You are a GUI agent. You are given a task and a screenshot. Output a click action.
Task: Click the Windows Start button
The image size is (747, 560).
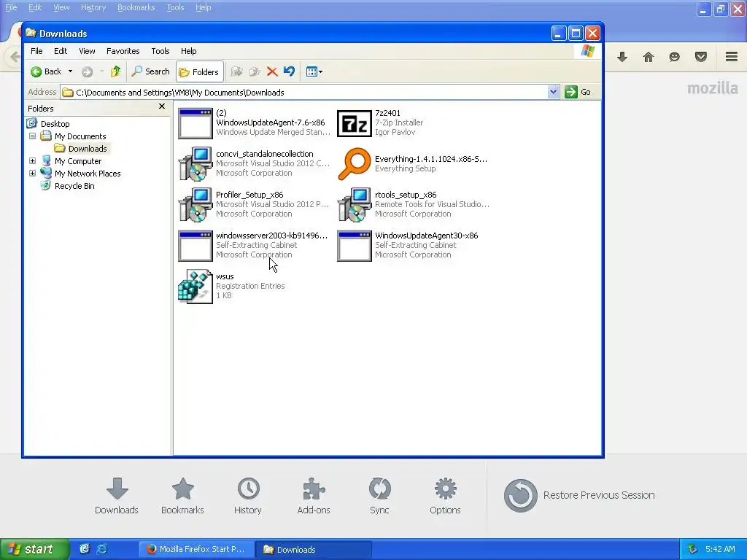[x=34, y=549]
